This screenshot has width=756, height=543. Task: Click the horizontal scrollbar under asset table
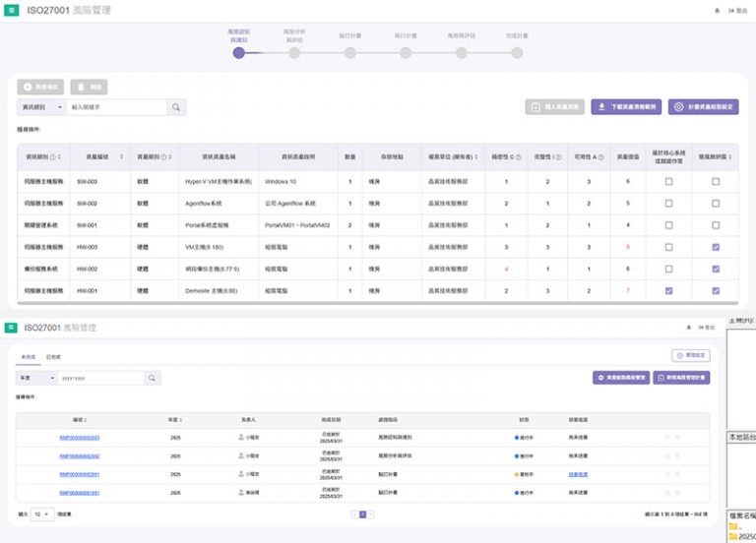pos(378,303)
